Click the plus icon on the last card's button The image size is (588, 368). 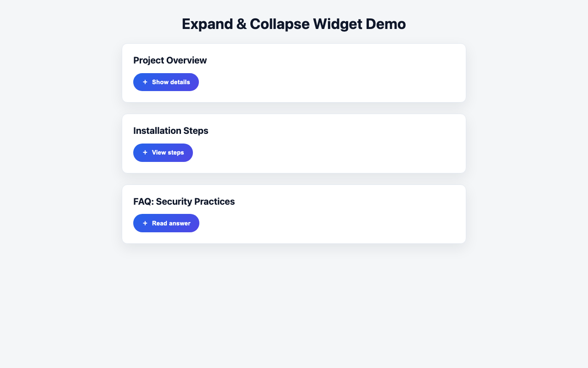pos(145,223)
